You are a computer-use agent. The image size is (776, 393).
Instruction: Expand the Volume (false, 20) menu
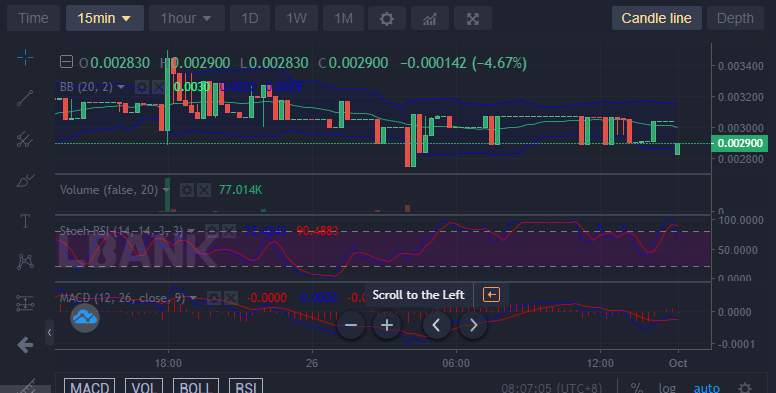tap(166, 190)
